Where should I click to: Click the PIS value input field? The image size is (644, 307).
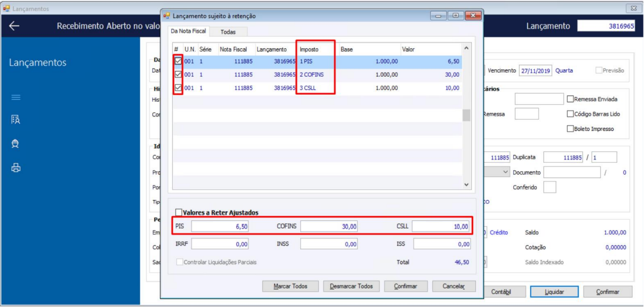(220, 227)
